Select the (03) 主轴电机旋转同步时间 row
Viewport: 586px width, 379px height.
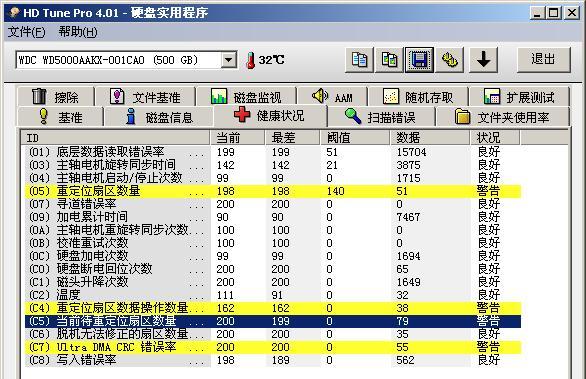click(273, 165)
